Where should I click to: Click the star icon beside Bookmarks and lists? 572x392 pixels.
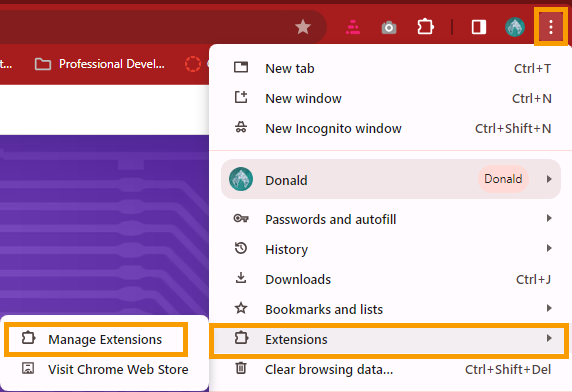click(x=241, y=308)
